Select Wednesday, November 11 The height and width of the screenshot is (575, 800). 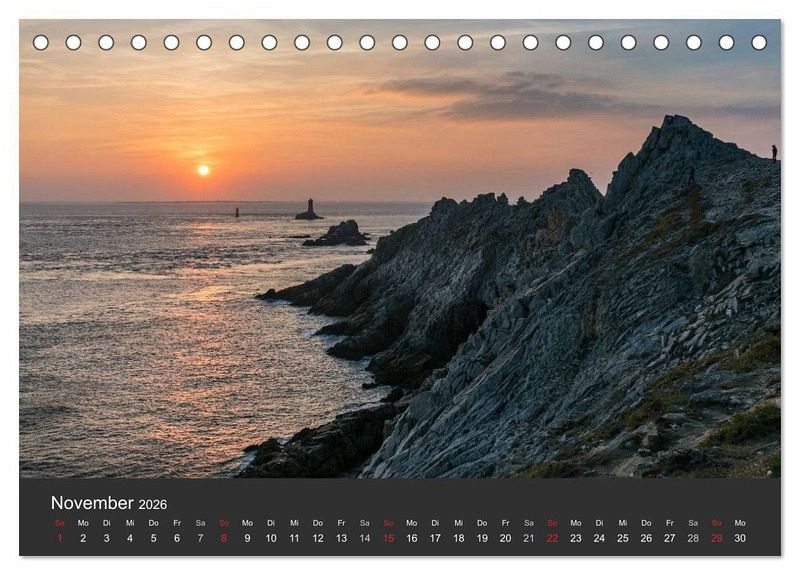pos(294,538)
